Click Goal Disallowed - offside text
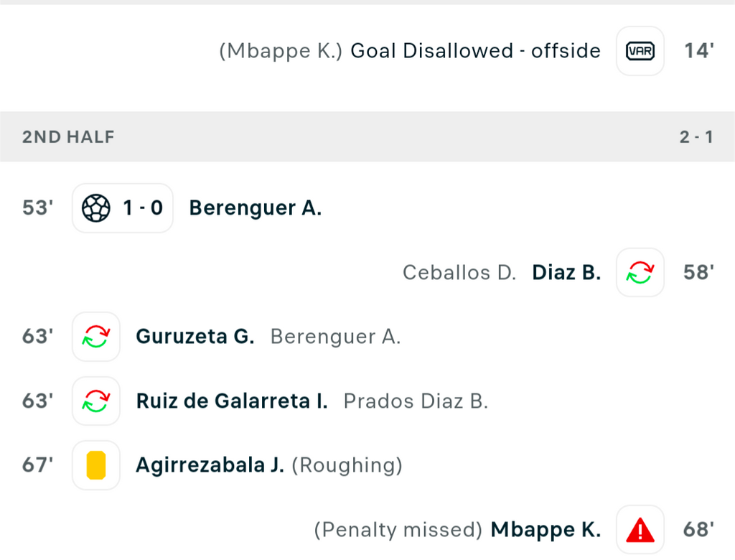735x560 pixels. pos(475,51)
